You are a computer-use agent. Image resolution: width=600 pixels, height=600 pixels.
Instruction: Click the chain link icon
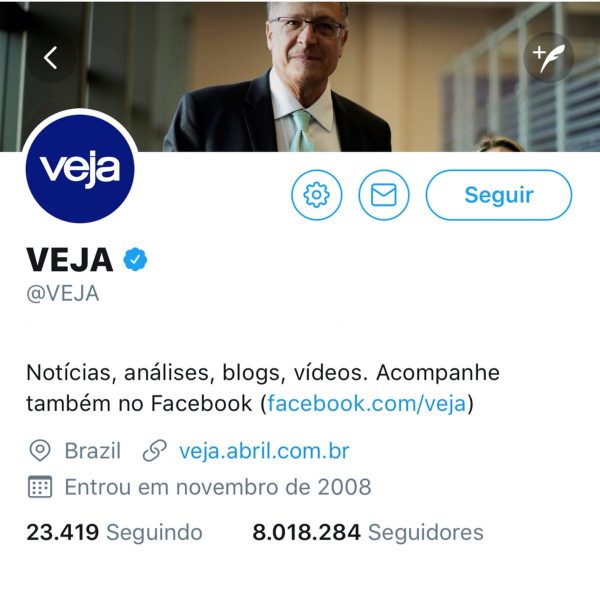point(154,450)
